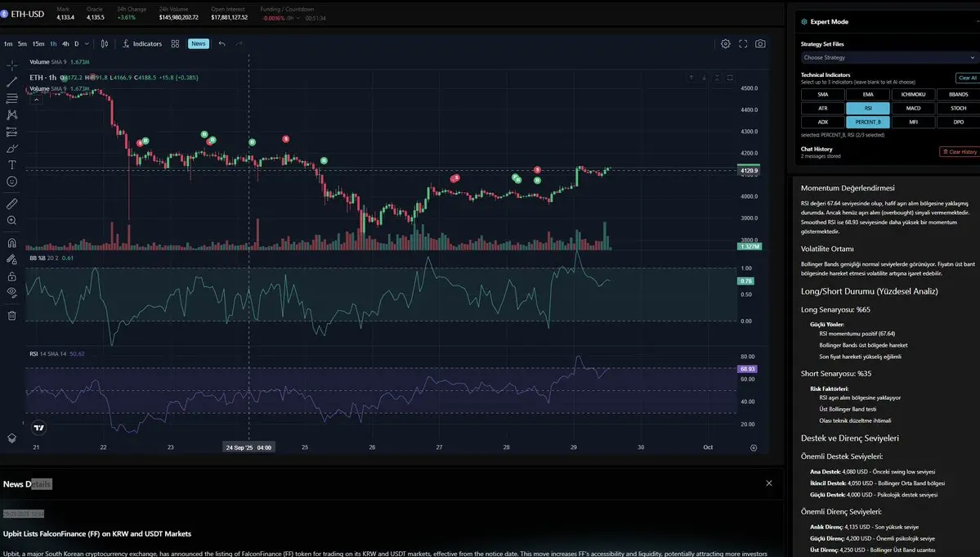
Task: Toggle hide all drawings eye icon
Action: tap(12, 293)
